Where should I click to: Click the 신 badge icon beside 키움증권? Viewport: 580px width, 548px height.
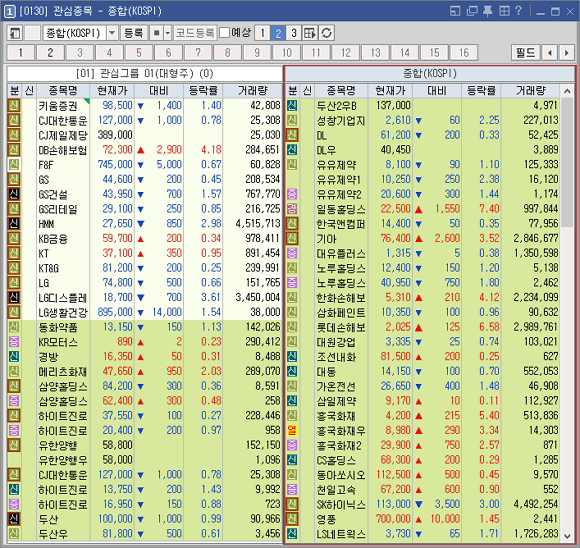pyautogui.click(x=14, y=106)
